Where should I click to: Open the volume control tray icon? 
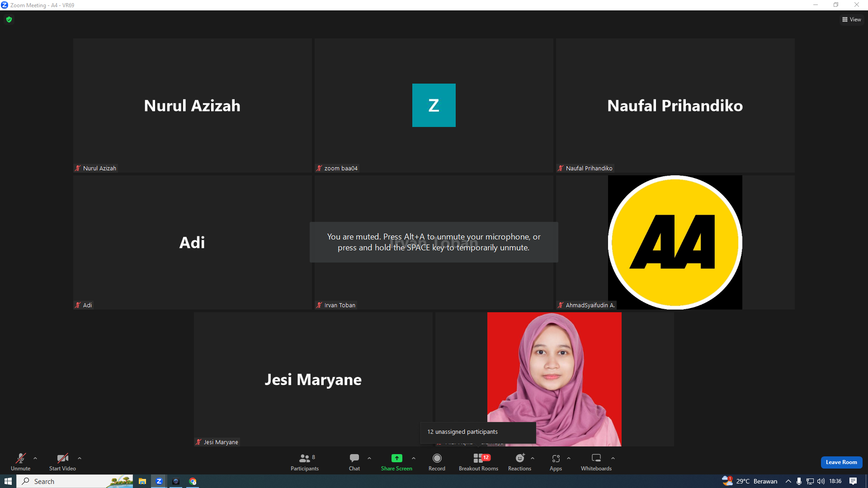tap(821, 481)
